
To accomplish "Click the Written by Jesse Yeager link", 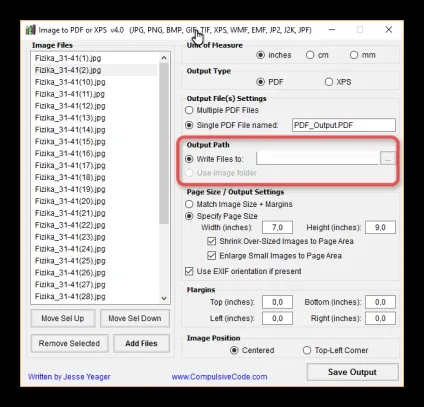I will click(x=69, y=377).
